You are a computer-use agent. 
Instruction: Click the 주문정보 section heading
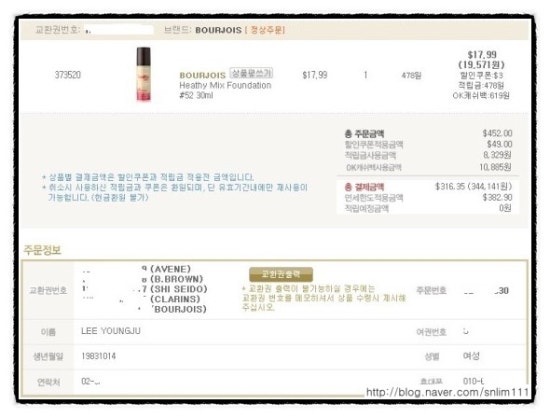(42, 250)
